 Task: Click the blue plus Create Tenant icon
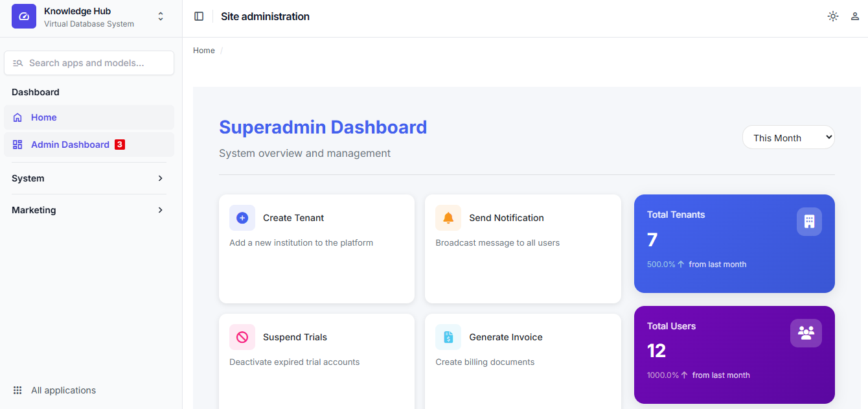[x=242, y=218]
